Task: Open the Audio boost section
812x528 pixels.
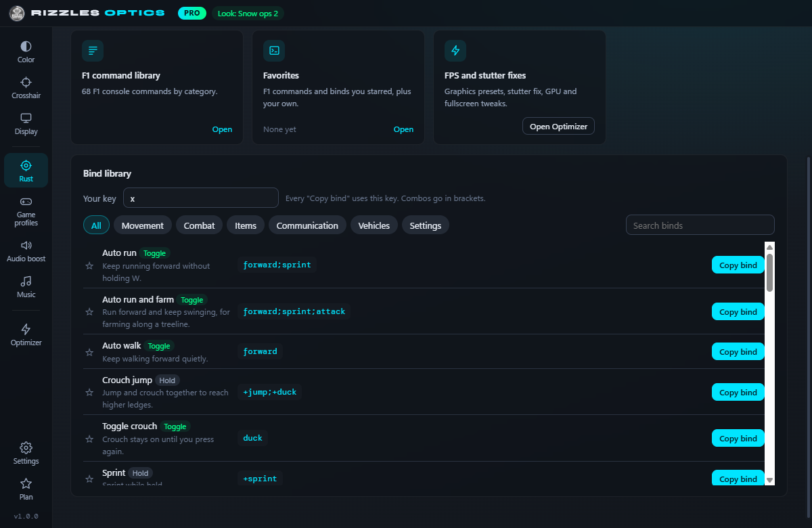Action: (x=26, y=251)
